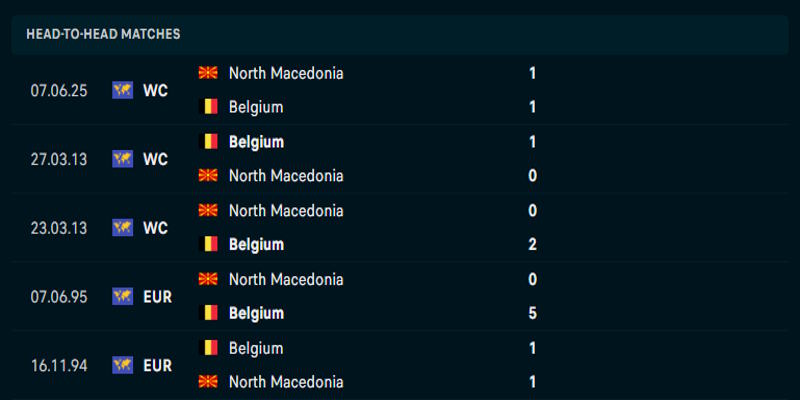The height and width of the screenshot is (400, 800).
Task: Open the 16.11.94 match date
Action: click(x=59, y=365)
